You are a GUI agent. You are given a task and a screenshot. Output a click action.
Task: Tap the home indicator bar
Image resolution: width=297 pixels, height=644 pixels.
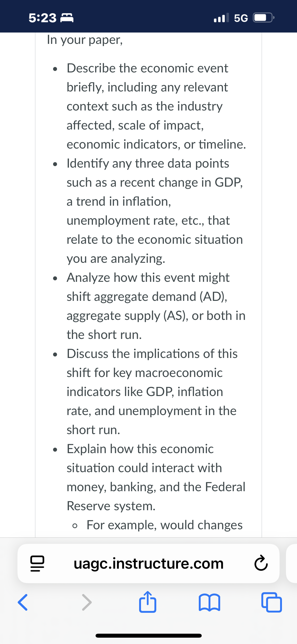pyautogui.click(x=149, y=636)
